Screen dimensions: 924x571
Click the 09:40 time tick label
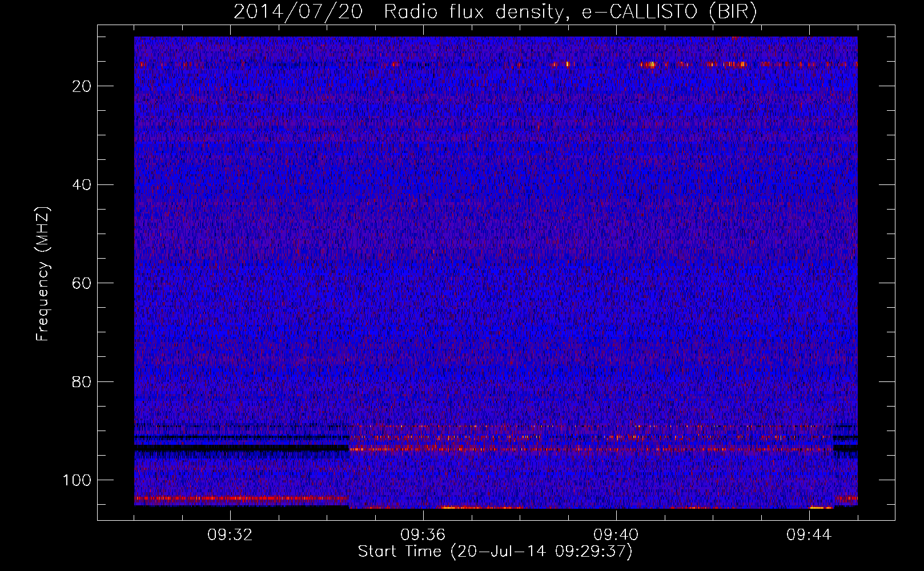tap(616, 535)
